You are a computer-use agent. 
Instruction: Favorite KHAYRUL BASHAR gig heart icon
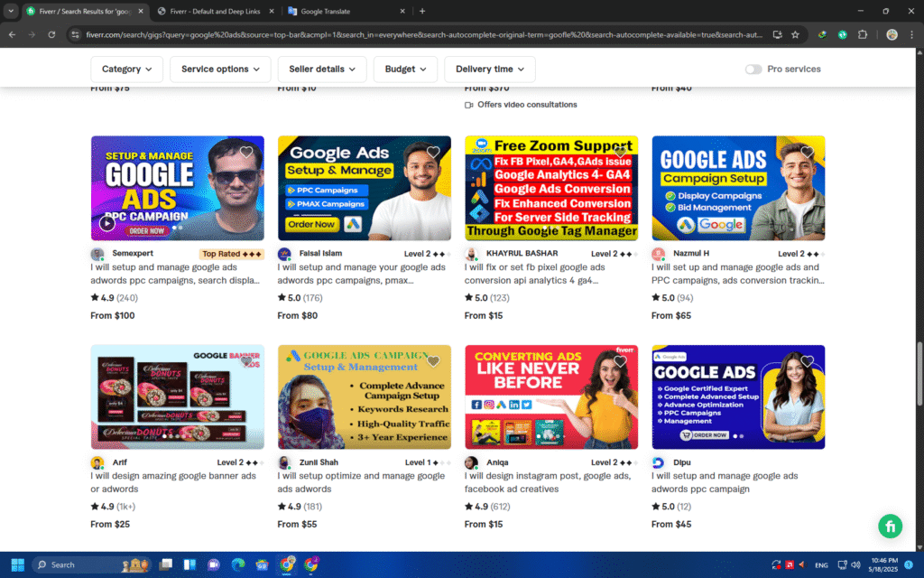point(620,152)
